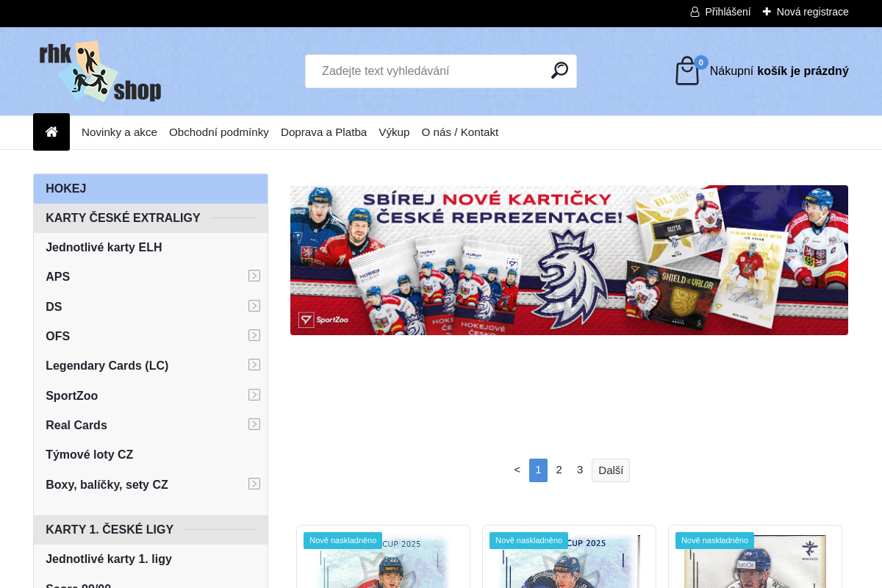
Task: Open the shopping bag cart icon
Action: (x=687, y=71)
